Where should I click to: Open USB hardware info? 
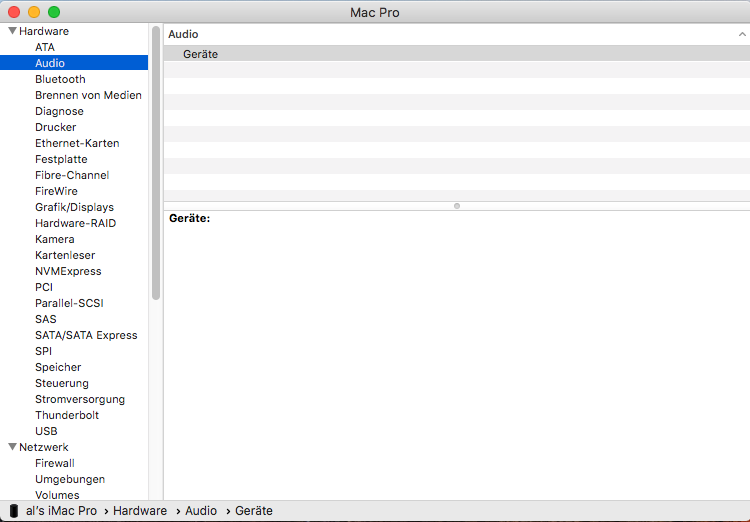click(46, 431)
